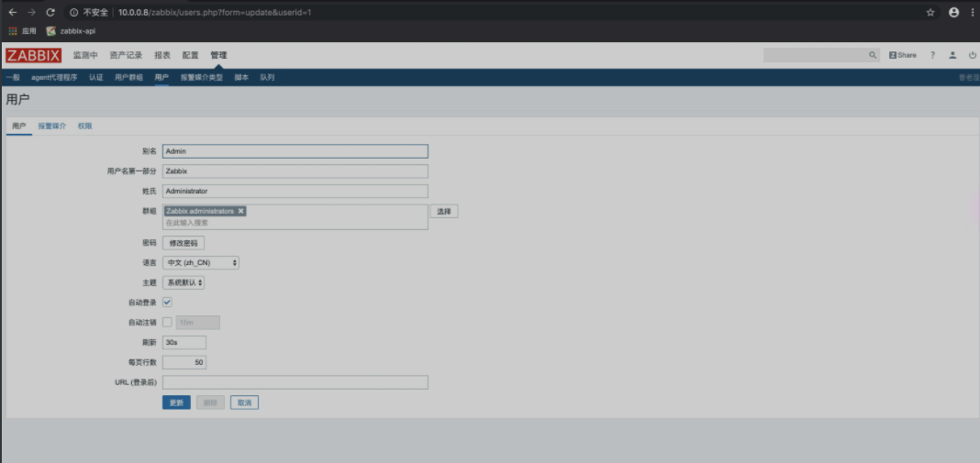
Task: Open the 资产记录 main menu
Action: tap(127, 55)
